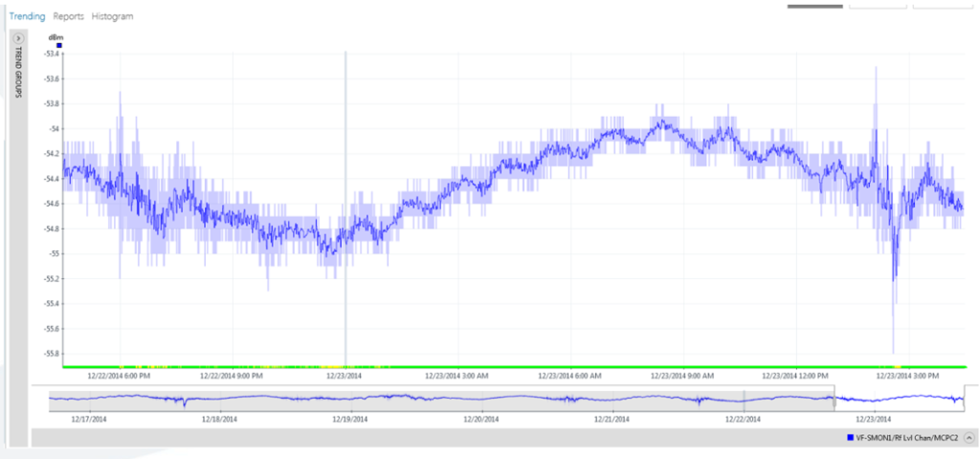
Task: Switch to the Histogram tab
Action: [113, 16]
